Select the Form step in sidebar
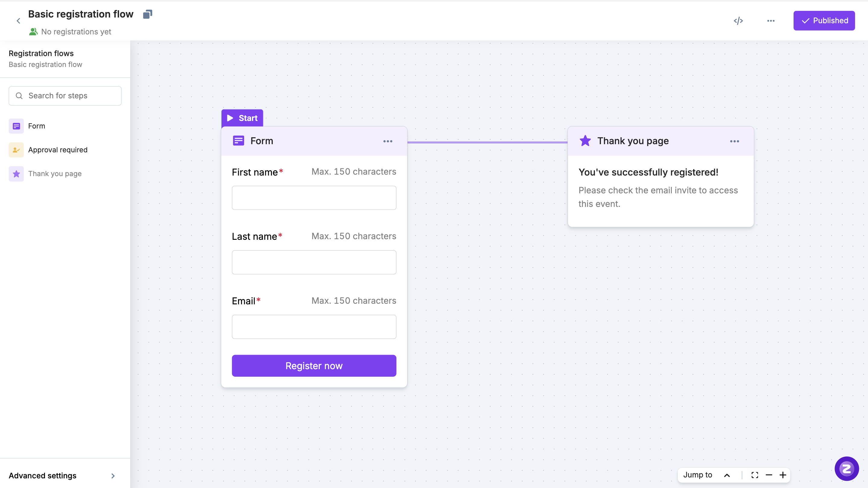868x488 pixels. (x=36, y=126)
